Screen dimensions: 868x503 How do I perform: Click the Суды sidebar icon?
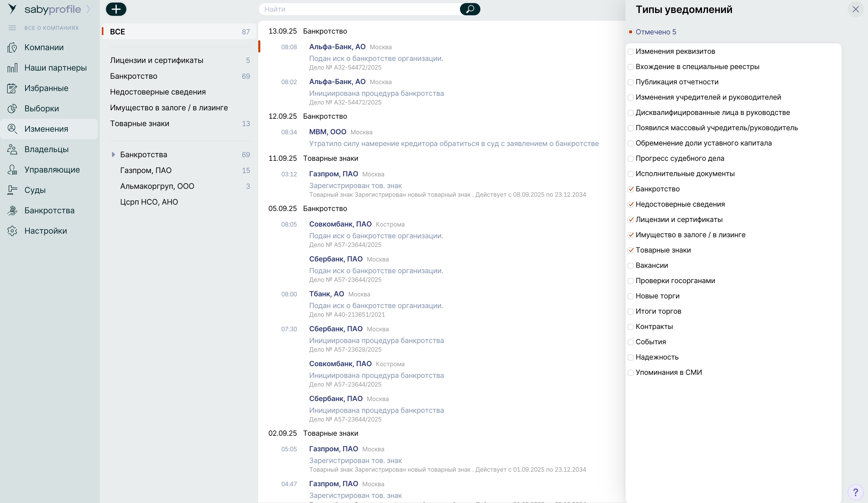tap(12, 190)
